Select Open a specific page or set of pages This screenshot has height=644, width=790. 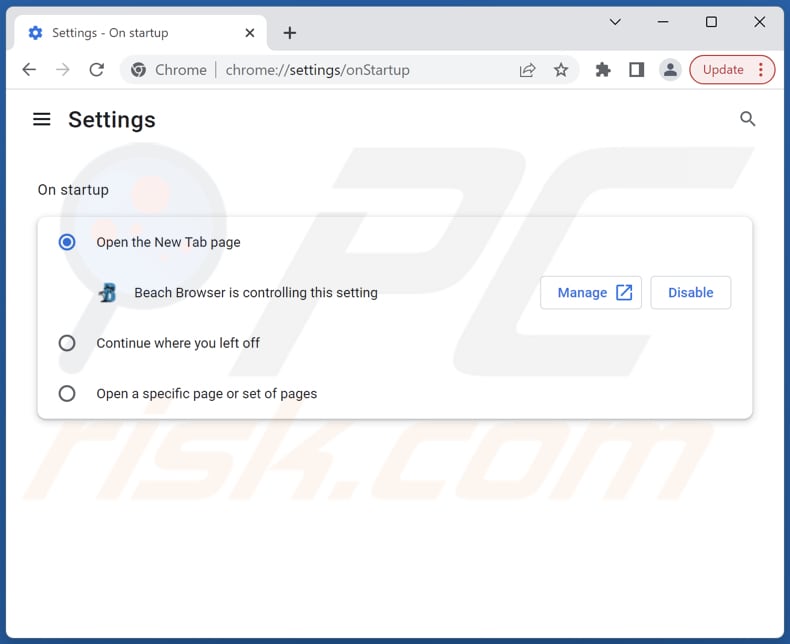pos(67,394)
